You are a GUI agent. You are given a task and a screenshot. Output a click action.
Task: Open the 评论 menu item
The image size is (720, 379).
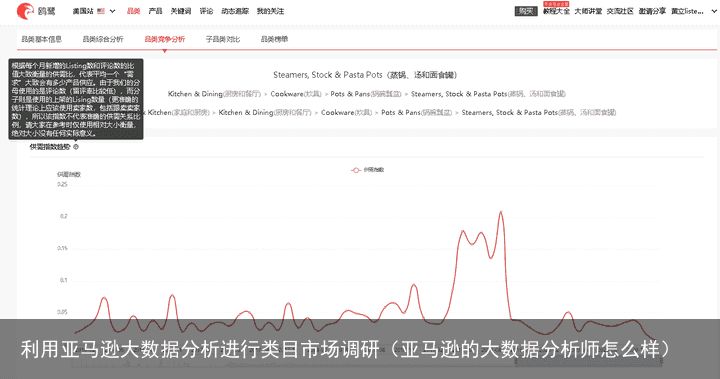(206, 11)
